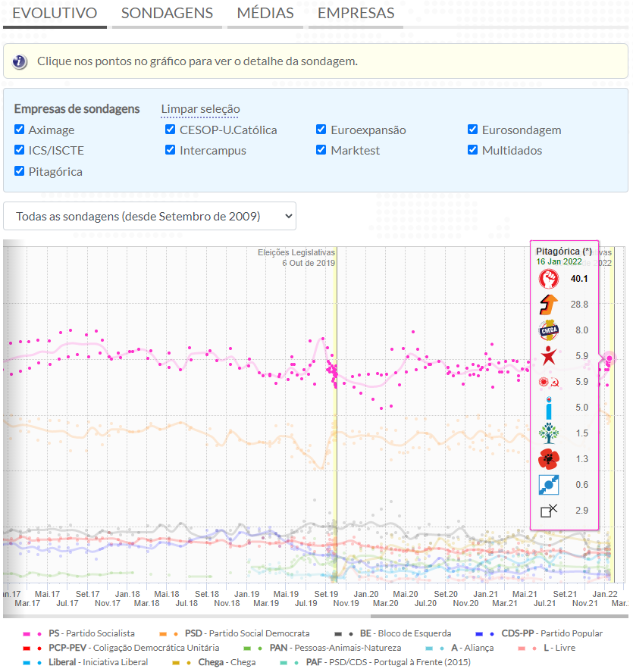
Task: Click the PAN tree logo icon
Action: click(548, 433)
